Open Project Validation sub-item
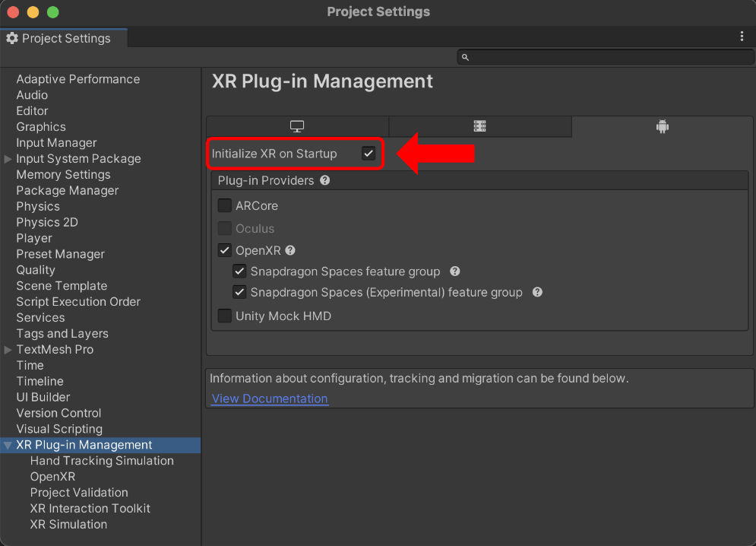This screenshot has height=546, width=756. click(x=79, y=493)
